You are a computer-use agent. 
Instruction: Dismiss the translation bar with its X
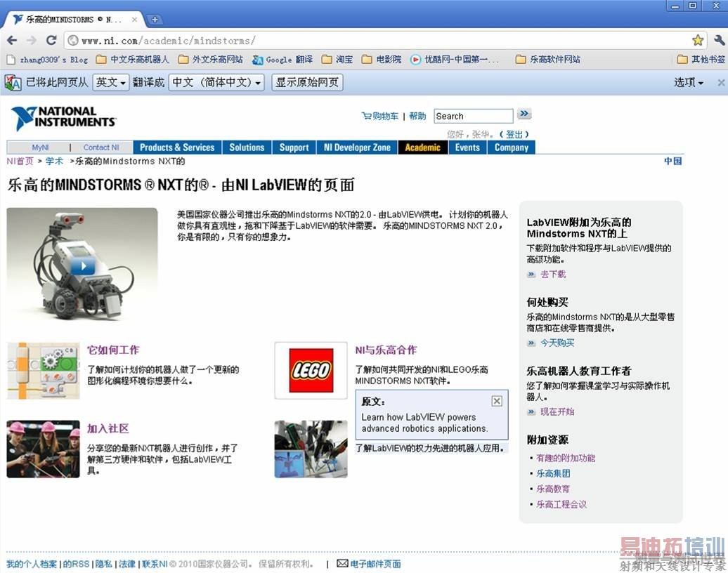(720, 83)
